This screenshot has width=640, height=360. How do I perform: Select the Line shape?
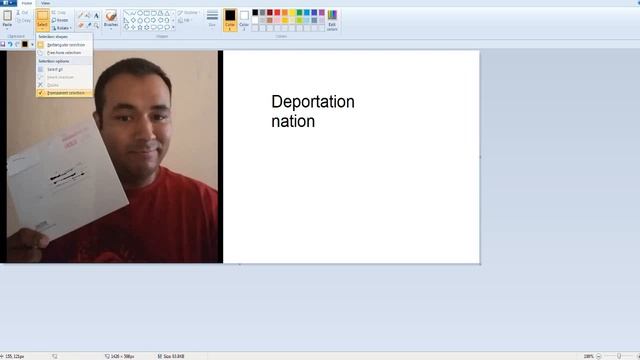tap(126, 13)
